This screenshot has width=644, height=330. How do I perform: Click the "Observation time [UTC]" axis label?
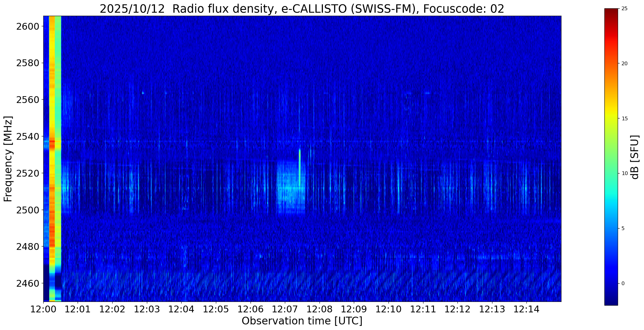(302, 321)
